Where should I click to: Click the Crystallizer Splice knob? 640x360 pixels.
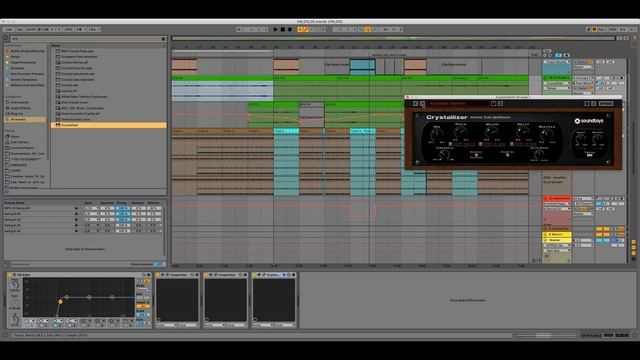click(x=491, y=131)
